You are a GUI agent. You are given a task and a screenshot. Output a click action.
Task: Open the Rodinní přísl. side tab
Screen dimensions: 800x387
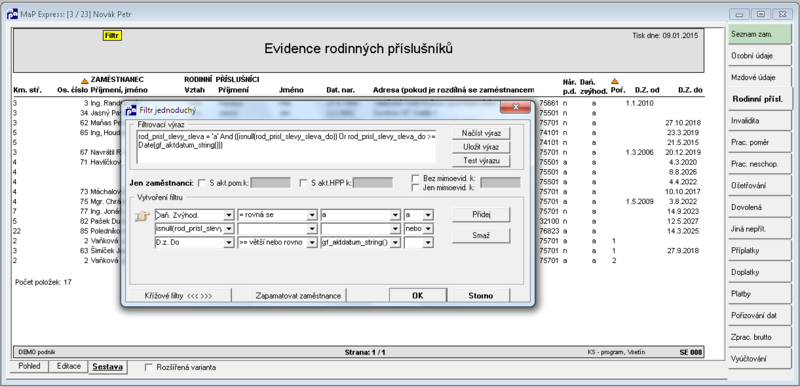[760, 99]
